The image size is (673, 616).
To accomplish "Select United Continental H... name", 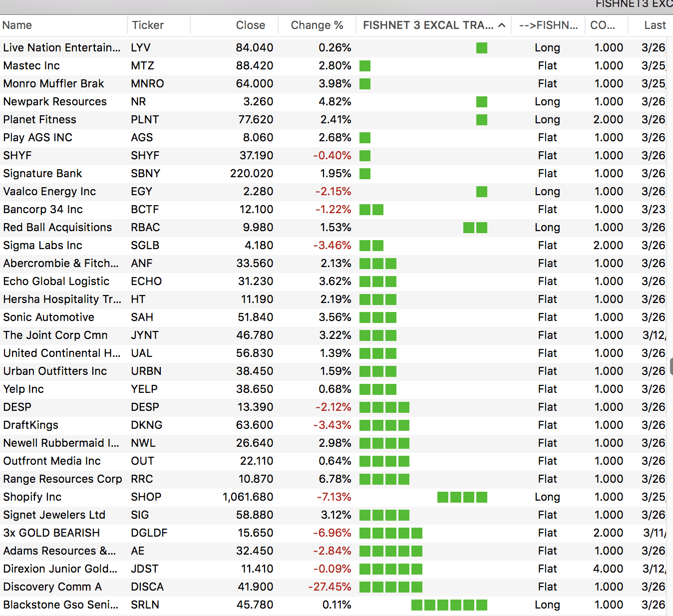I will coord(62,353).
